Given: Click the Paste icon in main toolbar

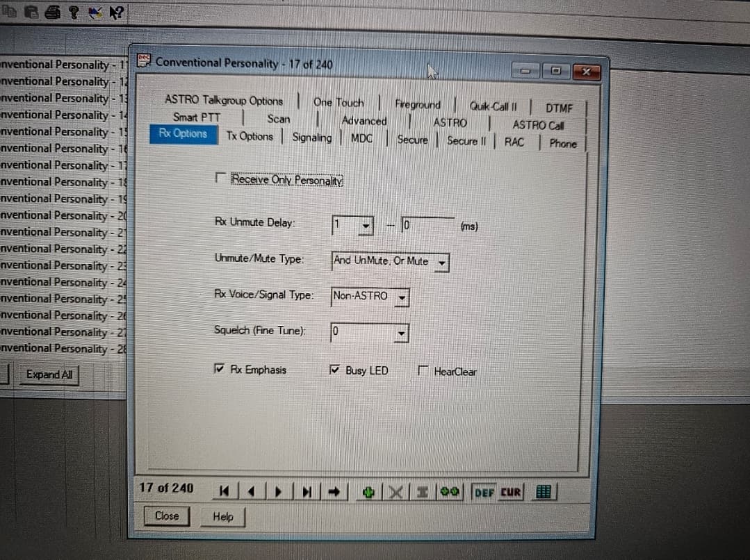Looking at the screenshot, I should pyautogui.click(x=31, y=12).
